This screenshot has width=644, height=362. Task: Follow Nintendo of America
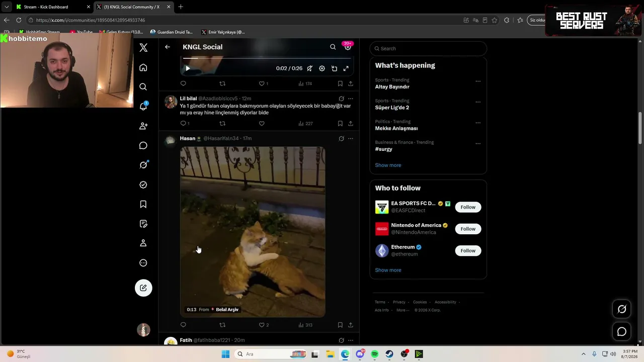pos(468,229)
